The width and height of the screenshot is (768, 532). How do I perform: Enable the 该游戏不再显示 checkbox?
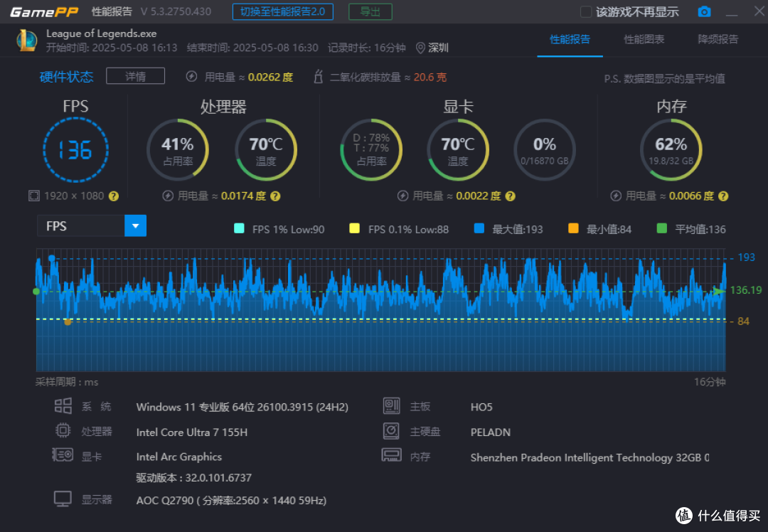pos(586,12)
